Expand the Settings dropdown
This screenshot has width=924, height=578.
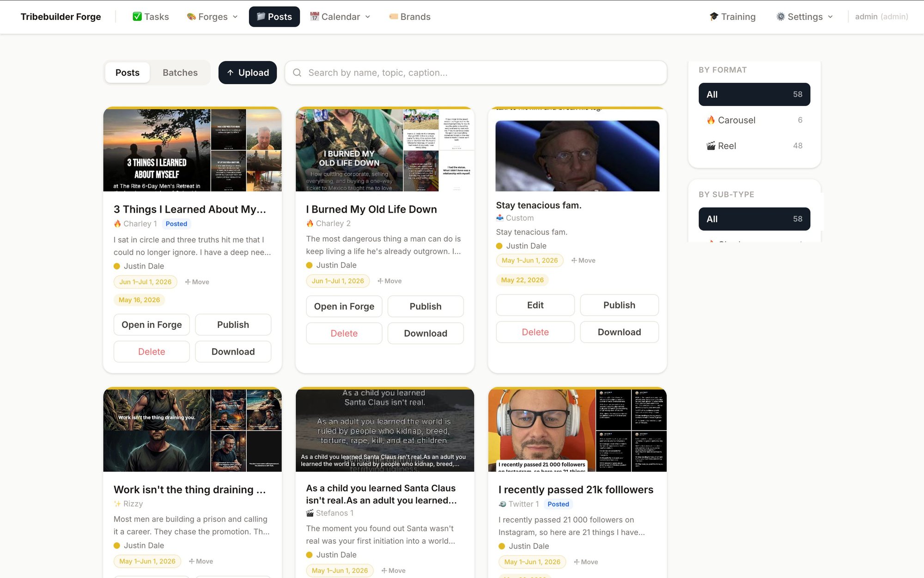805,17
